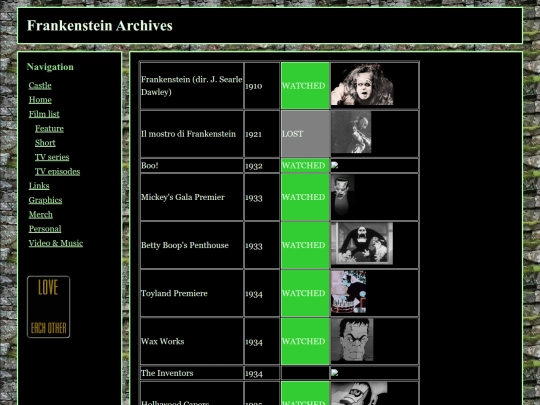Open the TV episodes link
540x405 pixels.
tap(57, 172)
